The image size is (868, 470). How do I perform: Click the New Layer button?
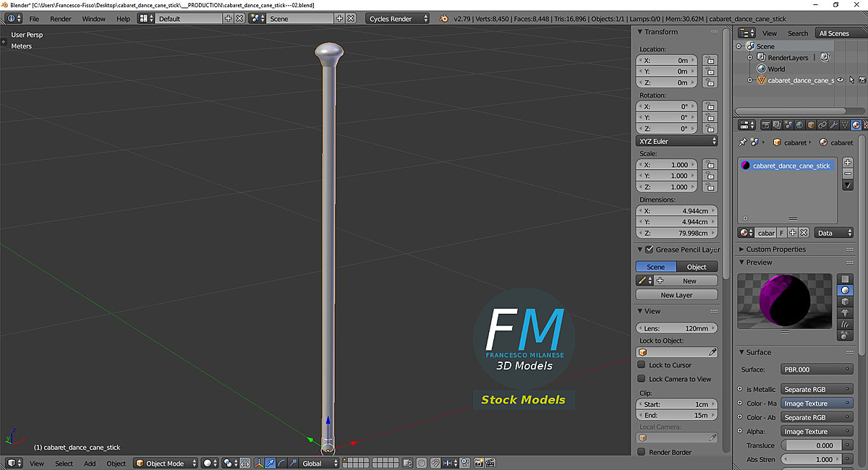(x=677, y=295)
